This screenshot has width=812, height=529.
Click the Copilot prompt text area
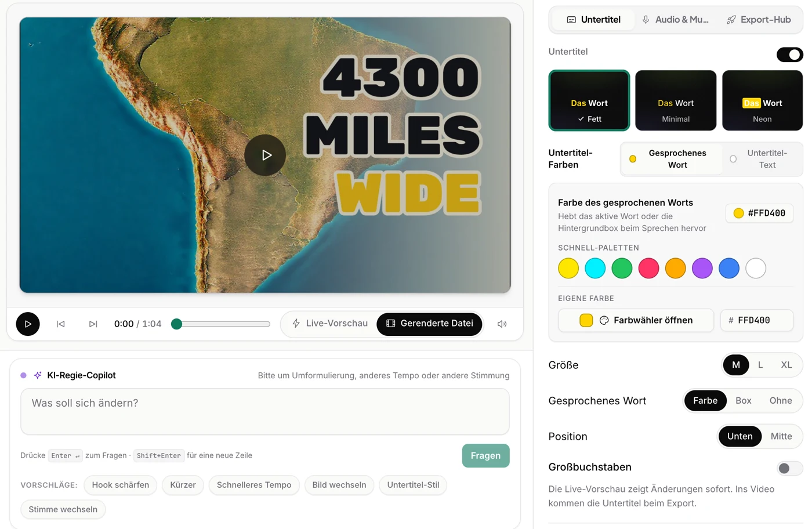[265, 411]
